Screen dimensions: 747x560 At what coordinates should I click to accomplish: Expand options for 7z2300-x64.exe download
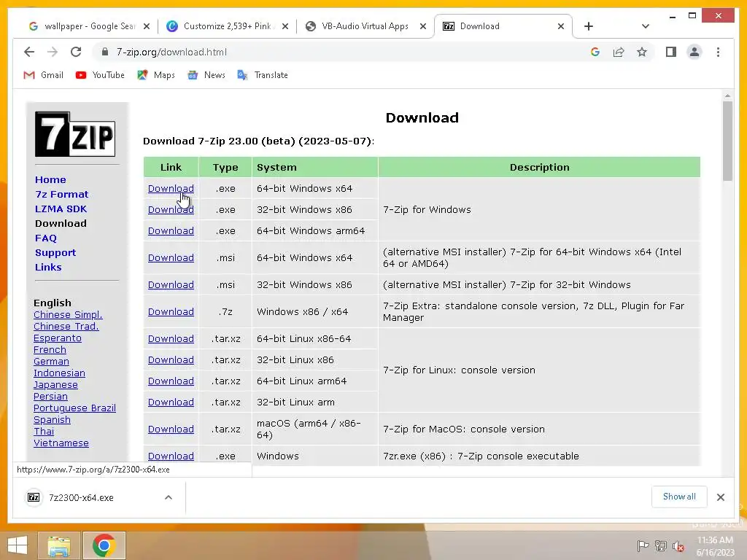tap(169, 497)
